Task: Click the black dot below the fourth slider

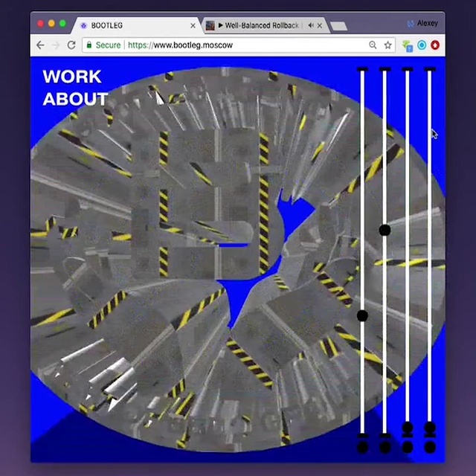Action: 430,447
